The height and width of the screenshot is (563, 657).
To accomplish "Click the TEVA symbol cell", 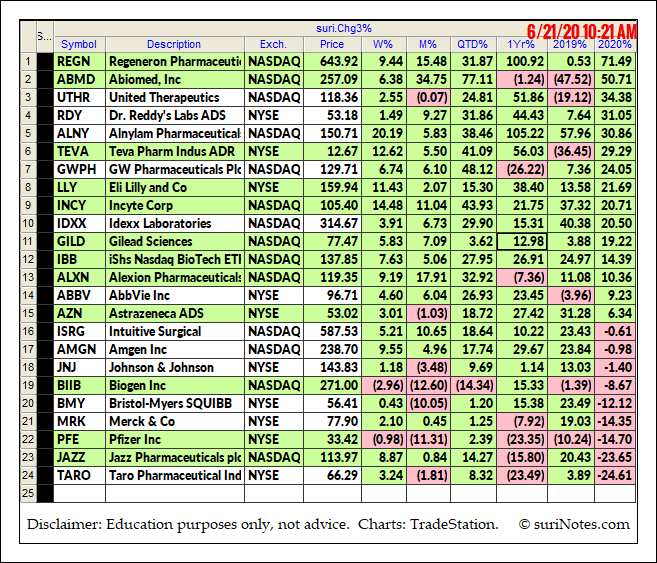I will [x=79, y=152].
